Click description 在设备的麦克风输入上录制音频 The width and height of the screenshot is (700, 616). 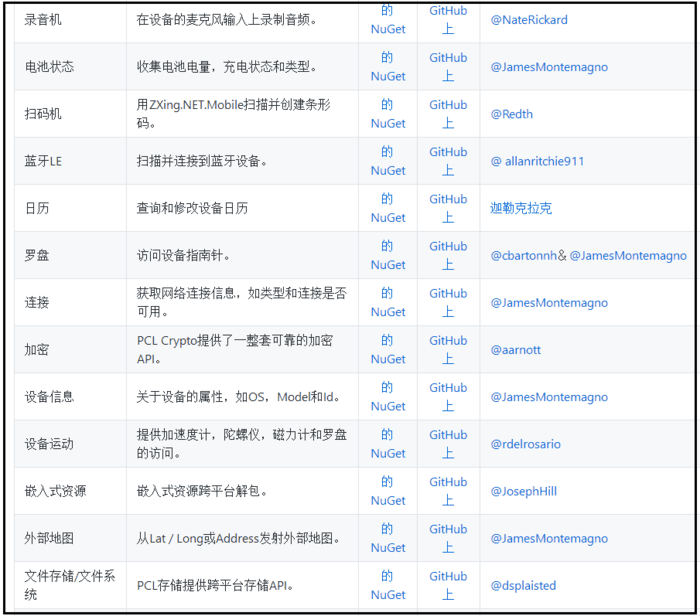click(x=226, y=20)
